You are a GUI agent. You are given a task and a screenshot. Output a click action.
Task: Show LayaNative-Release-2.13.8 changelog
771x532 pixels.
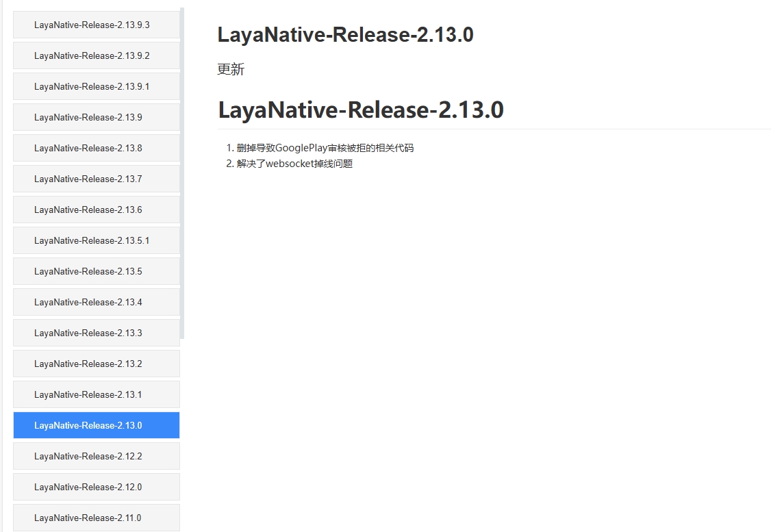pos(88,148)
